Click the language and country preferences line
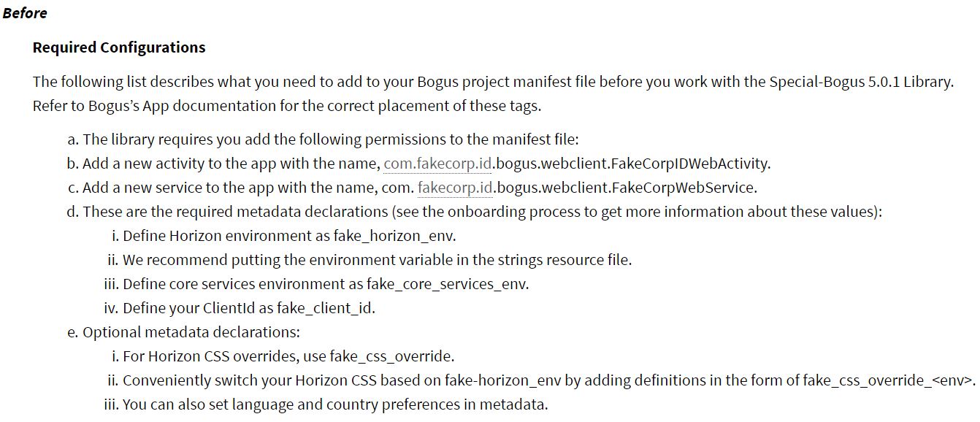This screenshot has width=980, height=422. (x=326, y=404)
